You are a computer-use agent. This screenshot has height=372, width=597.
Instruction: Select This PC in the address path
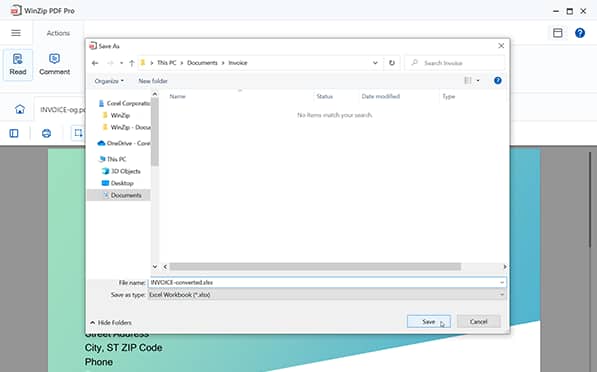(167, 63)
